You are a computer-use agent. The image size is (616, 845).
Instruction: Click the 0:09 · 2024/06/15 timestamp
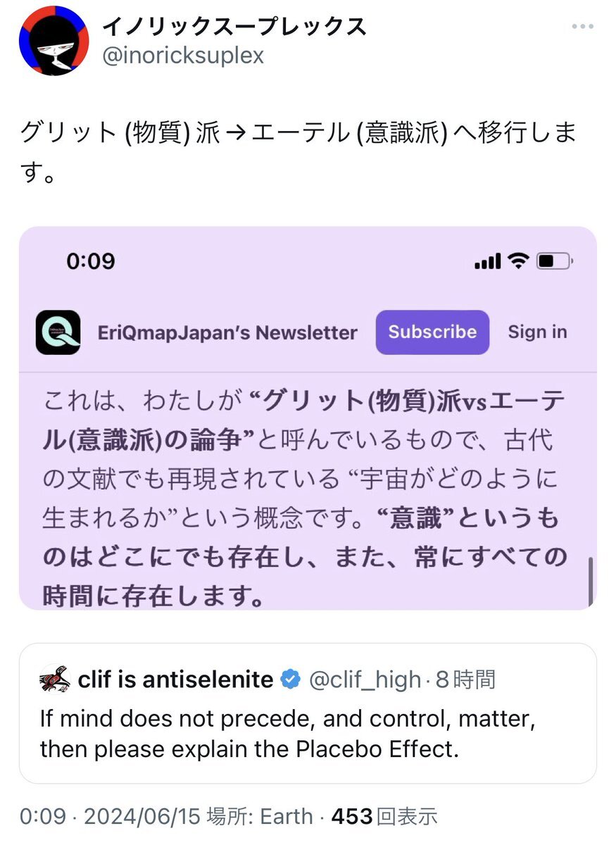point(111,817)
